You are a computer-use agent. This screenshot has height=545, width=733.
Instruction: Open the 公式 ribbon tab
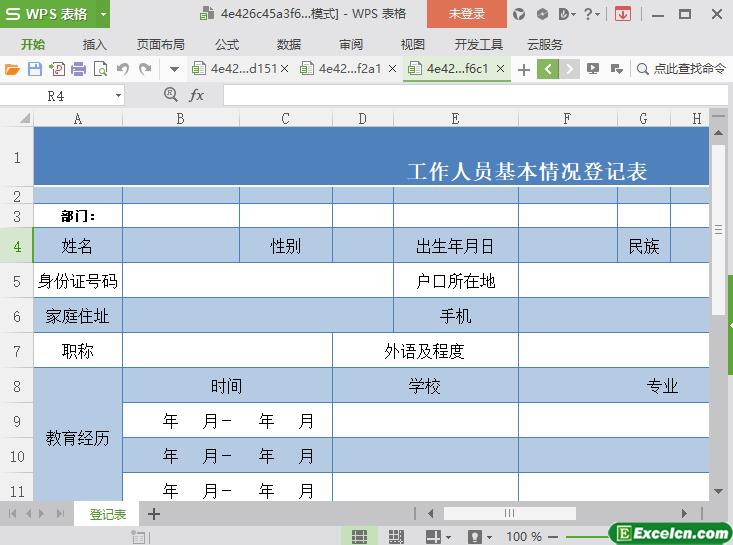point(227,44)
